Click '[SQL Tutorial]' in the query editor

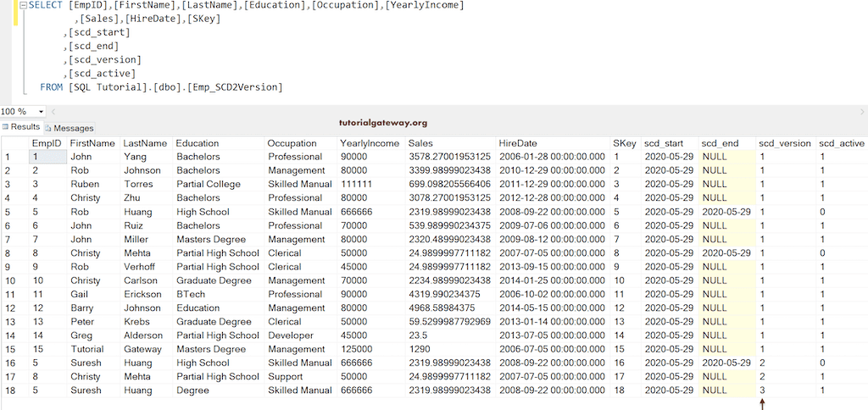108,87
